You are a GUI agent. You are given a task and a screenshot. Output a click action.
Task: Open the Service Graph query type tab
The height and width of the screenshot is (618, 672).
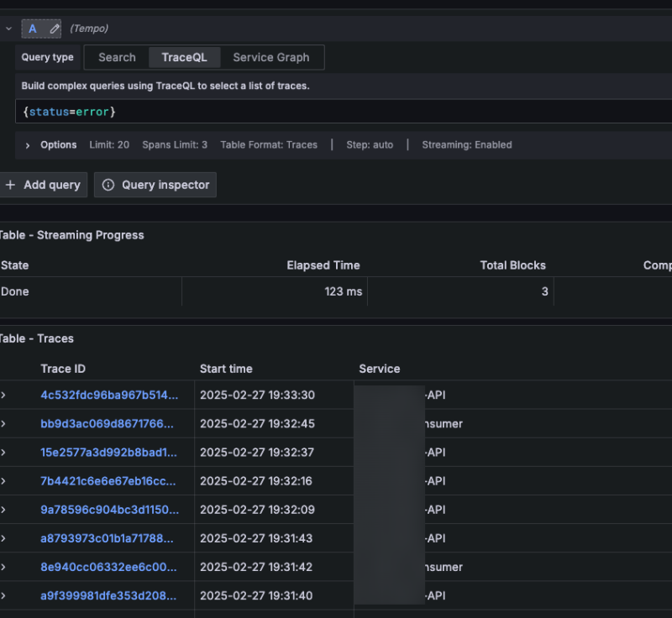(270, 57)
